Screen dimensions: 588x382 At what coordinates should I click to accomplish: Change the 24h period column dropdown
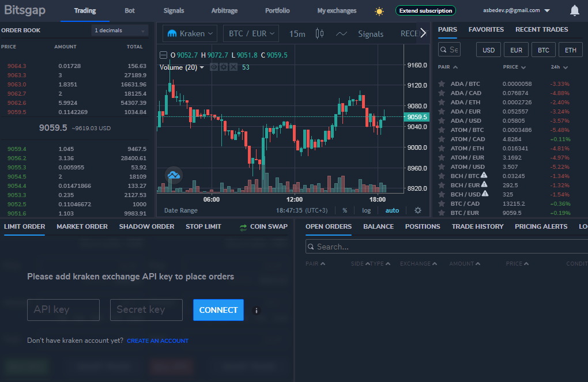(x=559, y=67)
